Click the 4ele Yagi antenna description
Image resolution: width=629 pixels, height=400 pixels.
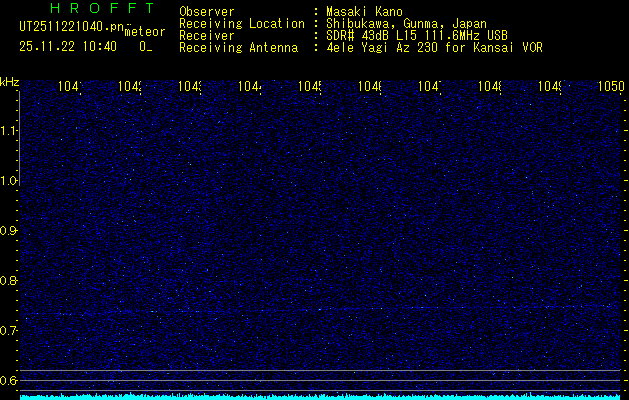(435, 47)
